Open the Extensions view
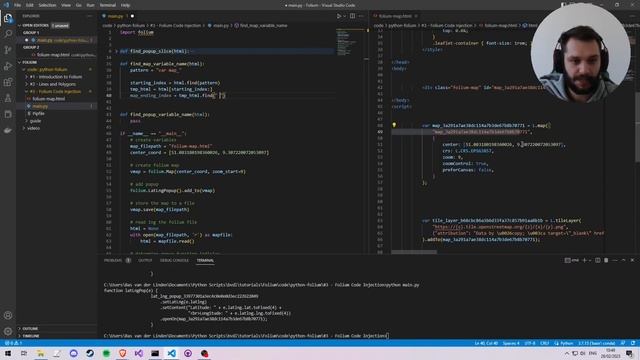The height and width of the screenshot is (360, 640). pyautogui.click(x=8, y=82)
